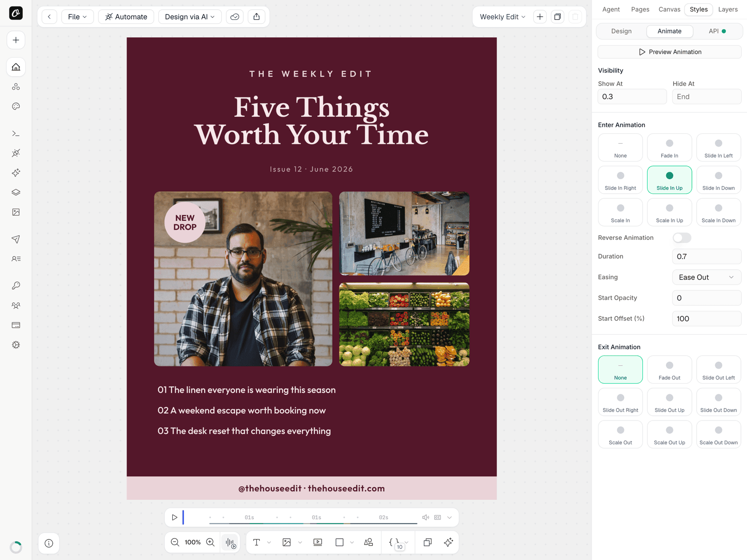This screenshot has width=747, height=560.
Task: Select the Rectangle shape tool
Action: point(339,542)
